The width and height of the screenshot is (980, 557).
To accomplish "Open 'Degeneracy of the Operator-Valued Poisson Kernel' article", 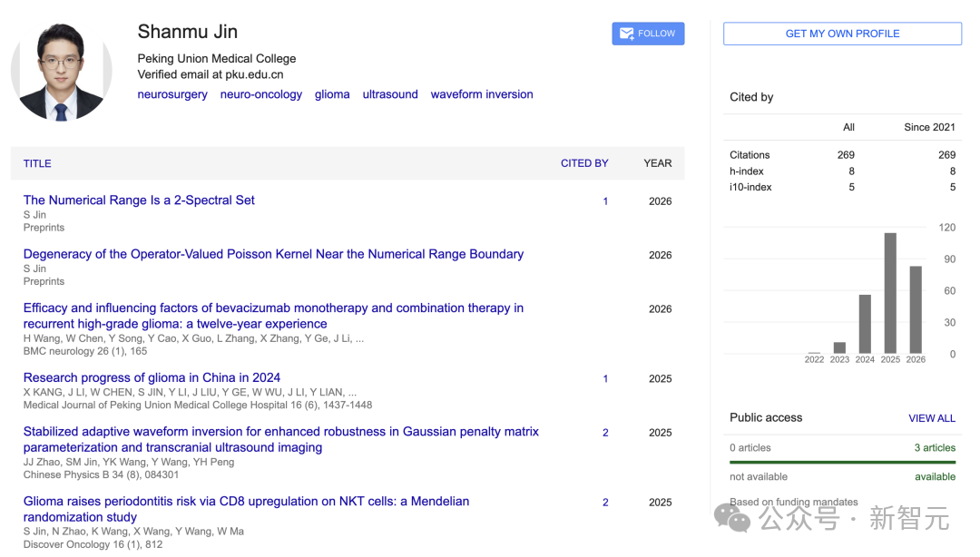I will coord(273,254).
